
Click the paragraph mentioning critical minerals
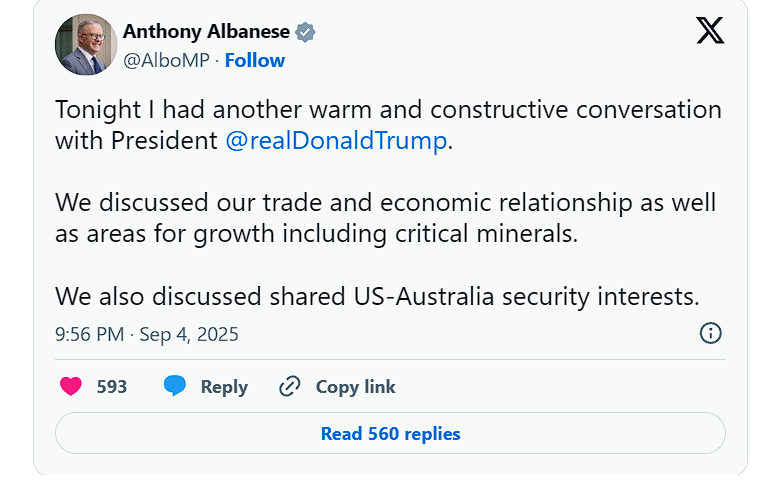385,219
